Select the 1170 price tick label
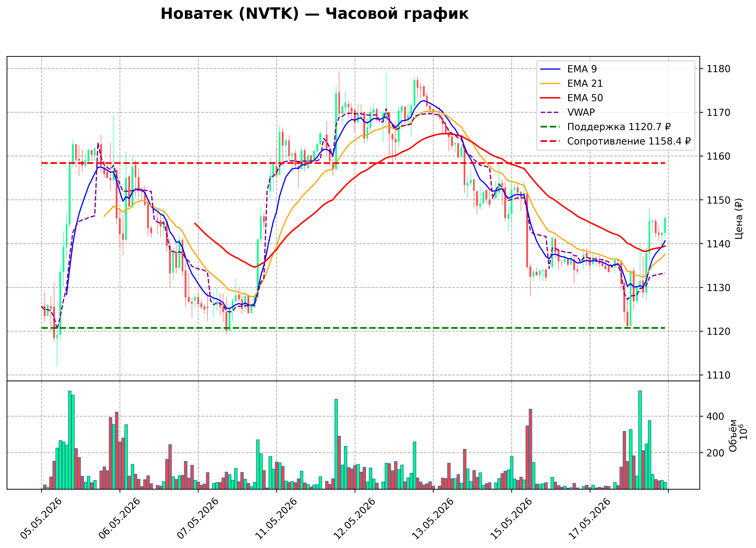Image resolution: width=756 pixels, height=548 pixels. (718, 113)
